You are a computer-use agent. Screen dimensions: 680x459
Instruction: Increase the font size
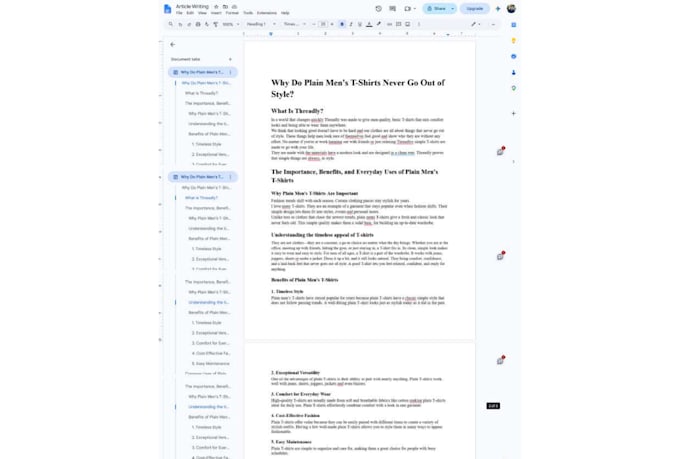[332, 24]
